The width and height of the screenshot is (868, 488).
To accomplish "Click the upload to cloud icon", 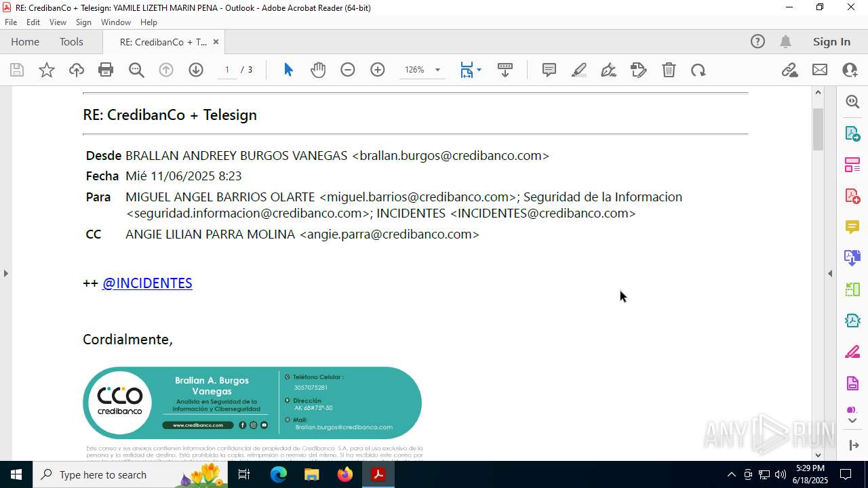I will click(77, 70).
